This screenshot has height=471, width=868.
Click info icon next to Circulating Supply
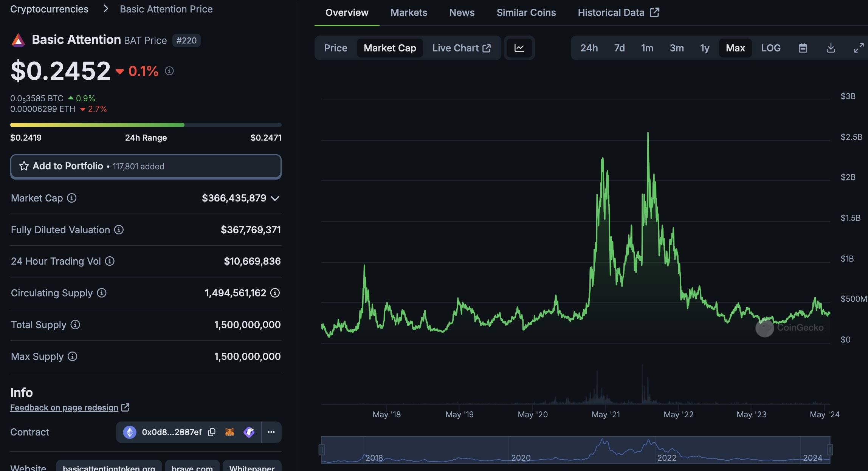tap(102, 293)
